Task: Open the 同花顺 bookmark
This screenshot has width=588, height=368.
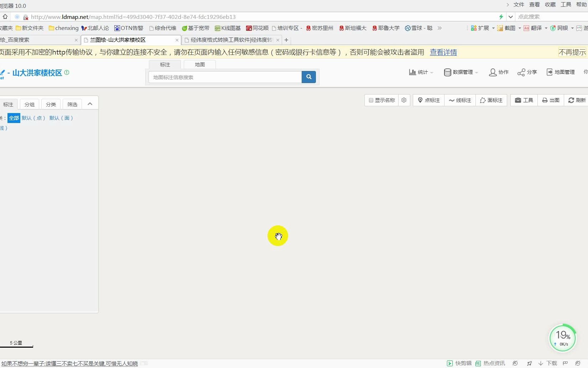Action: 257,28
